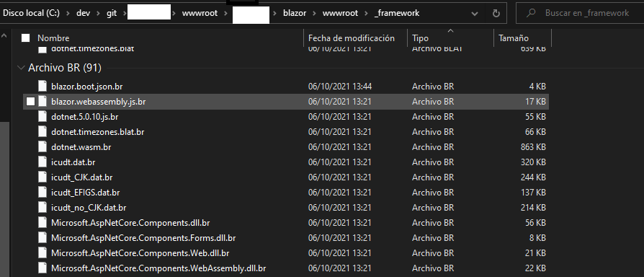Go to 'Disco local (C:)' in breadcrumb
This screenshot has width=644, height=277.
(31, 13)
